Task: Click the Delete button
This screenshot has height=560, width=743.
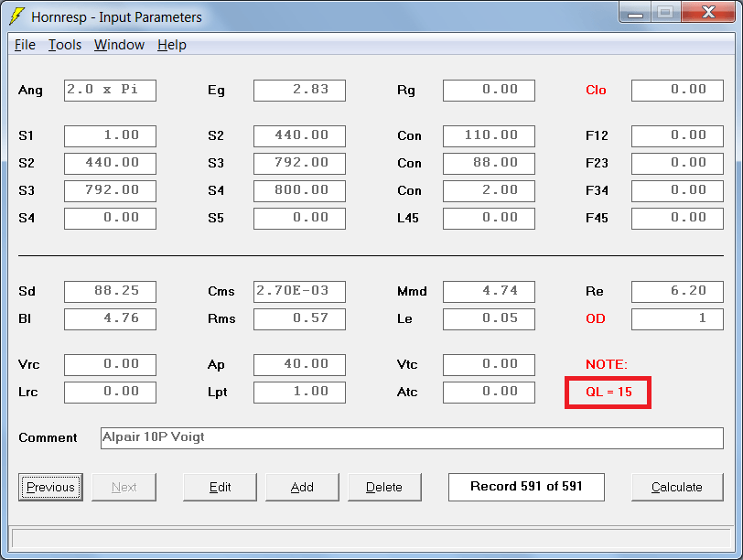Action: [x=384, y=487]
